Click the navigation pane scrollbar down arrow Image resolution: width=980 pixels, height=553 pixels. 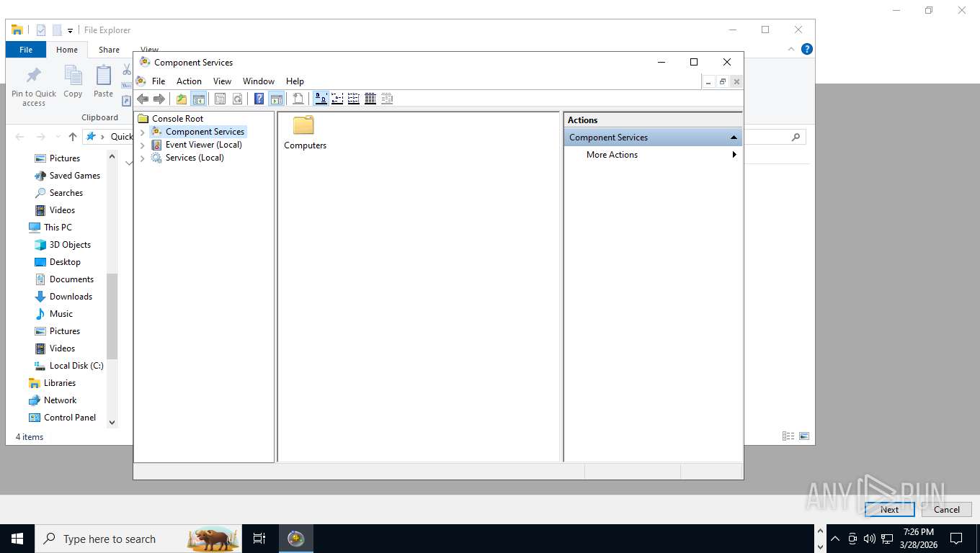[112, 423]
